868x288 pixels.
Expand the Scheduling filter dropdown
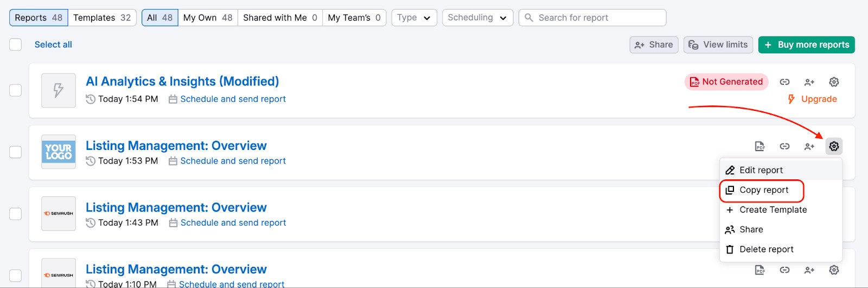point(477,17)
